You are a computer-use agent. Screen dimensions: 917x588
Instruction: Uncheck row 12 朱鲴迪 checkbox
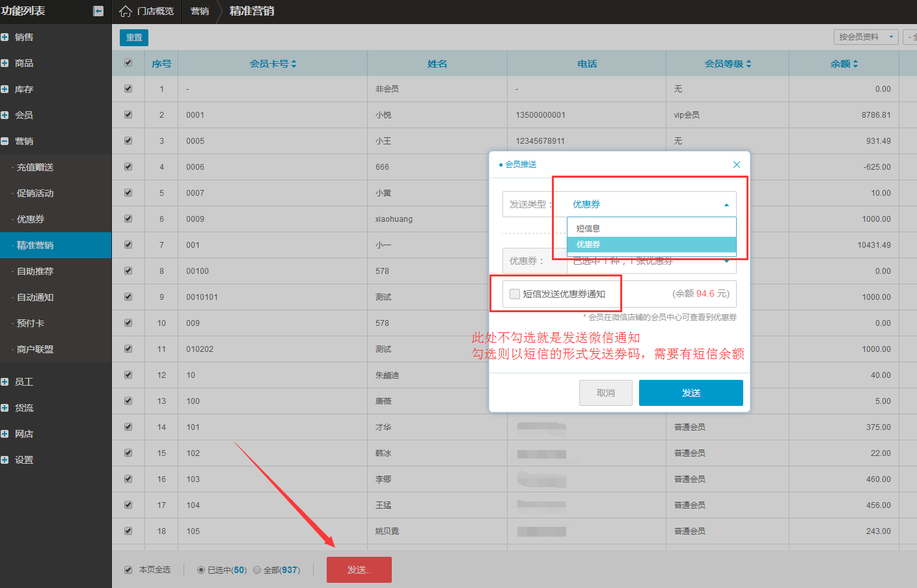(128, 375)
